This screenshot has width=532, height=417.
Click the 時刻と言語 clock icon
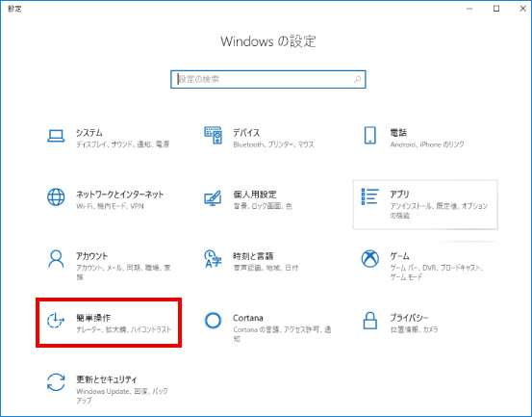point(213,259)
